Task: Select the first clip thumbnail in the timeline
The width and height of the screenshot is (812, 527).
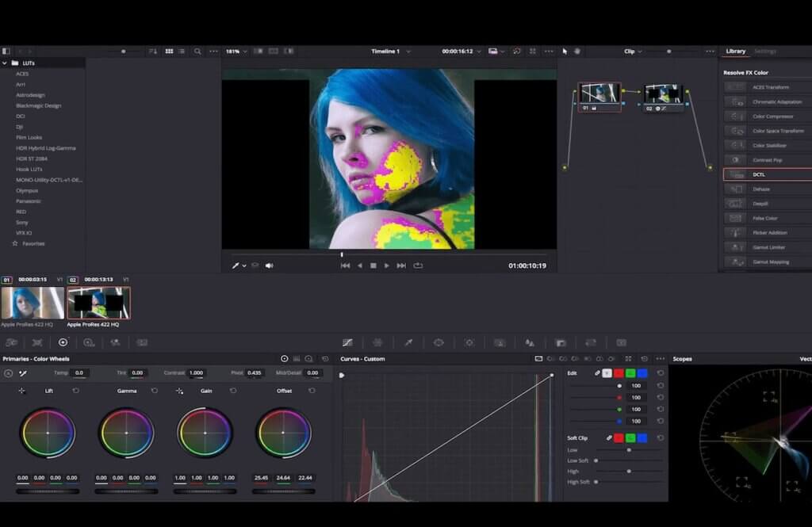Action: [32, 304]
